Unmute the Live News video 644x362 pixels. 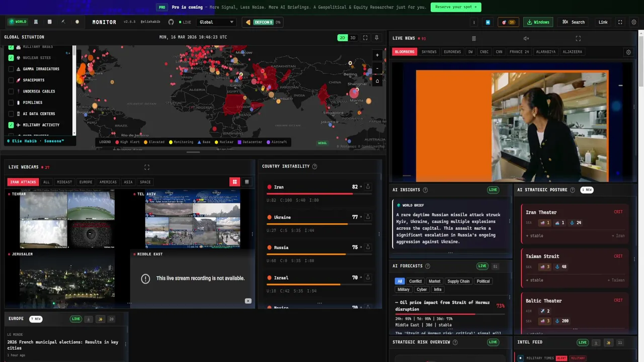526,38
